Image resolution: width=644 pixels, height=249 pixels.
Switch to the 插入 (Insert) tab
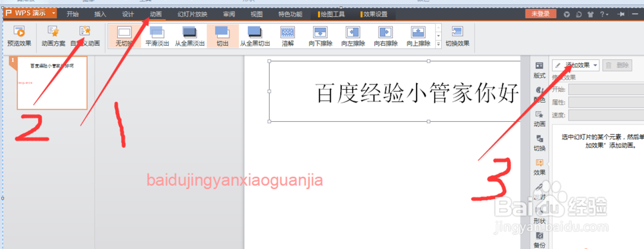click(100, 14)
